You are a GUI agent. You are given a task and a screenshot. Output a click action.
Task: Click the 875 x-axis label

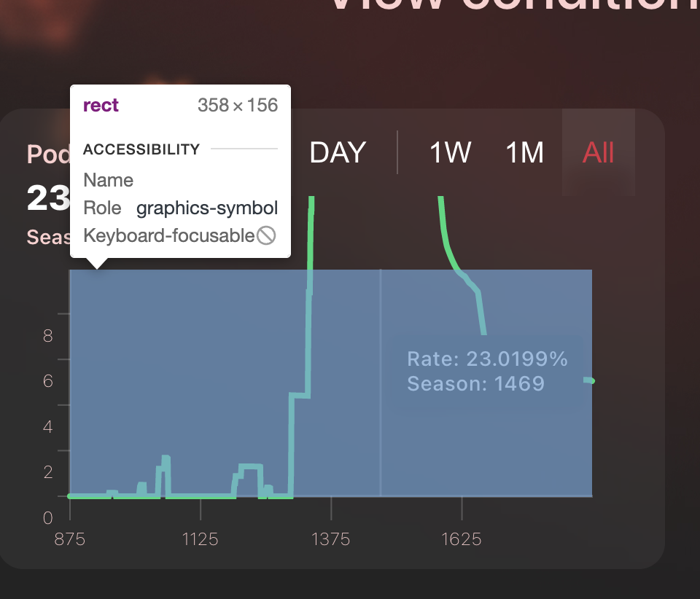[x=70, y=539]
